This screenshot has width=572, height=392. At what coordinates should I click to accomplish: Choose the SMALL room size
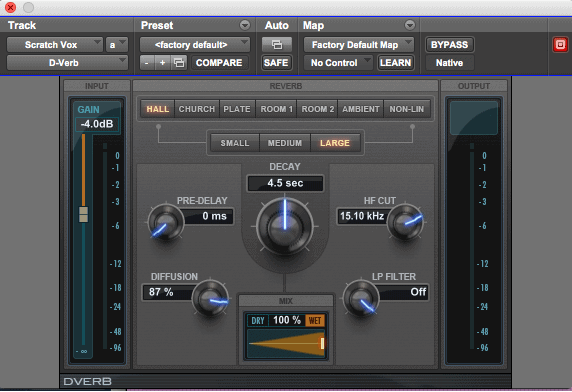pyautogui.click(x=235, y=143)
